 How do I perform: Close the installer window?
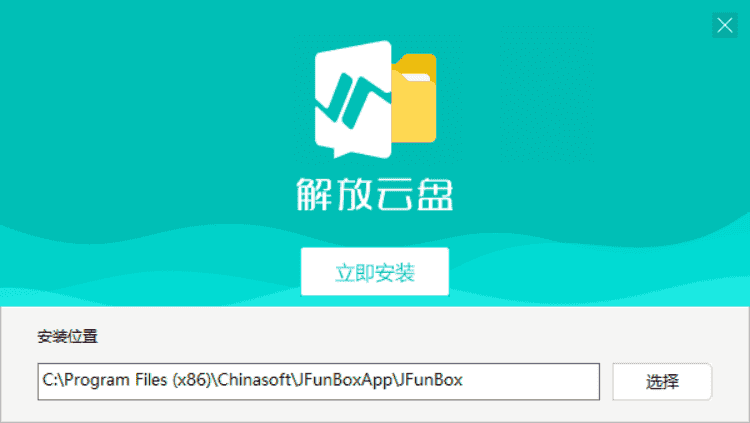point(725,25)
